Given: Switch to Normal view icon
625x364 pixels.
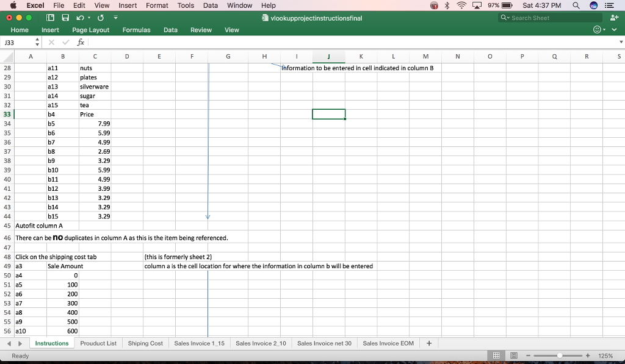Looking at the screenshot, I should 496,355.
